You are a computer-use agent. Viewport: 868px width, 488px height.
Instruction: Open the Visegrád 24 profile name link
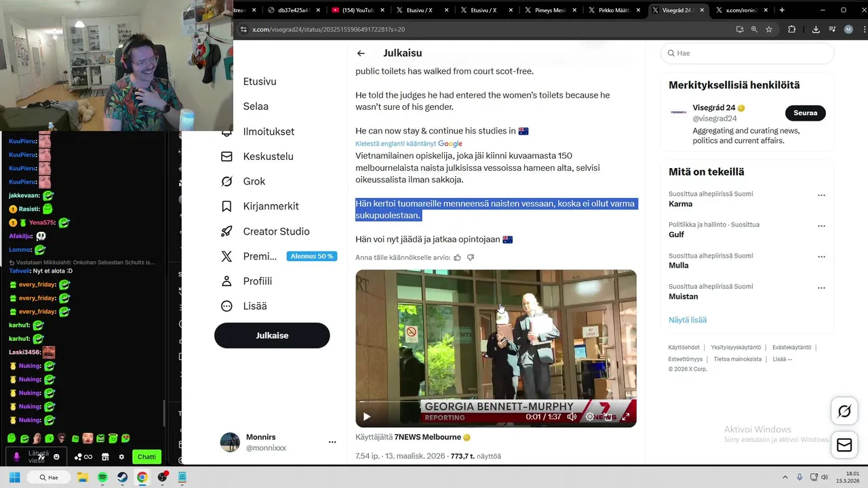[714, 108]
